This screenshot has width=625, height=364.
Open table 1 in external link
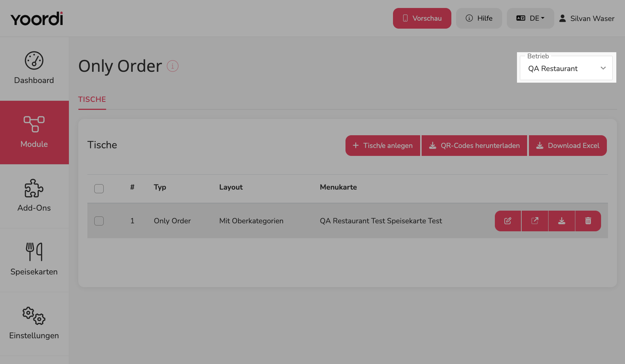coord(535,221)
